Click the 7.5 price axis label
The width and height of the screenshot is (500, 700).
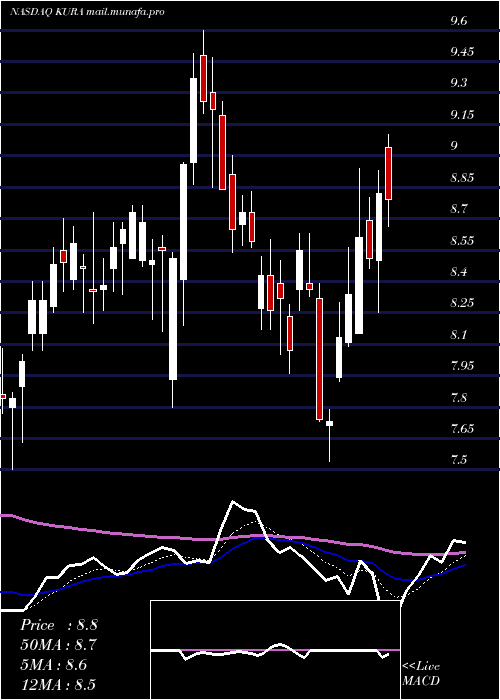459,460
